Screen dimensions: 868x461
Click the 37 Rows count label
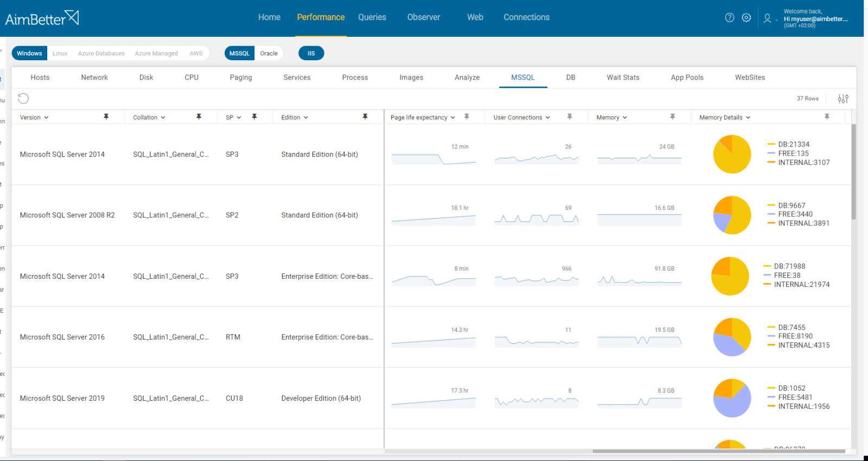(x=807, y=98)
